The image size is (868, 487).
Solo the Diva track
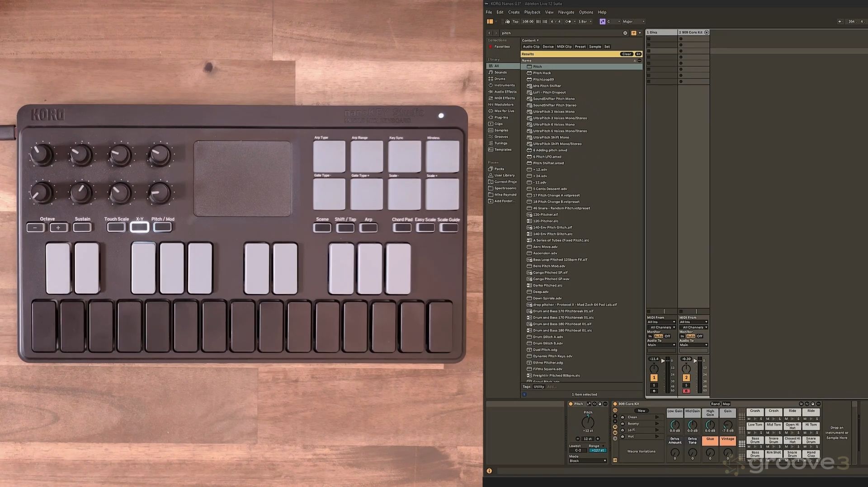pos(654,385)
